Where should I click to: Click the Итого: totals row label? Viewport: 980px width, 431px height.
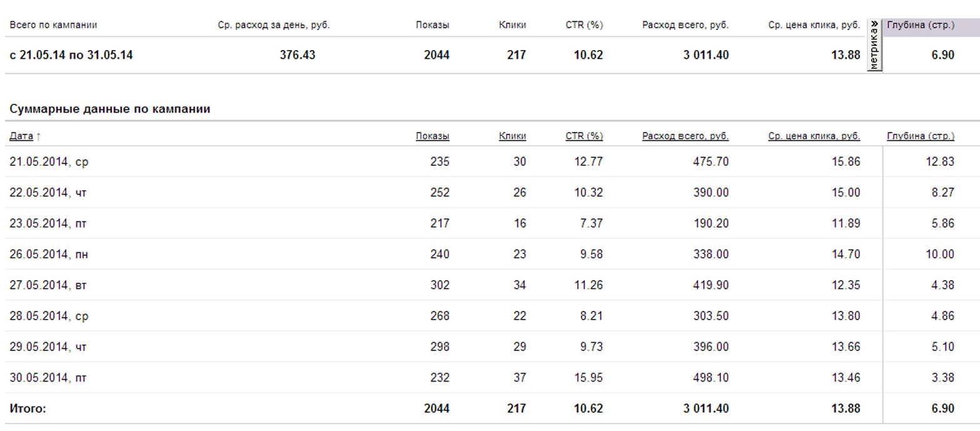pos(28,408)
